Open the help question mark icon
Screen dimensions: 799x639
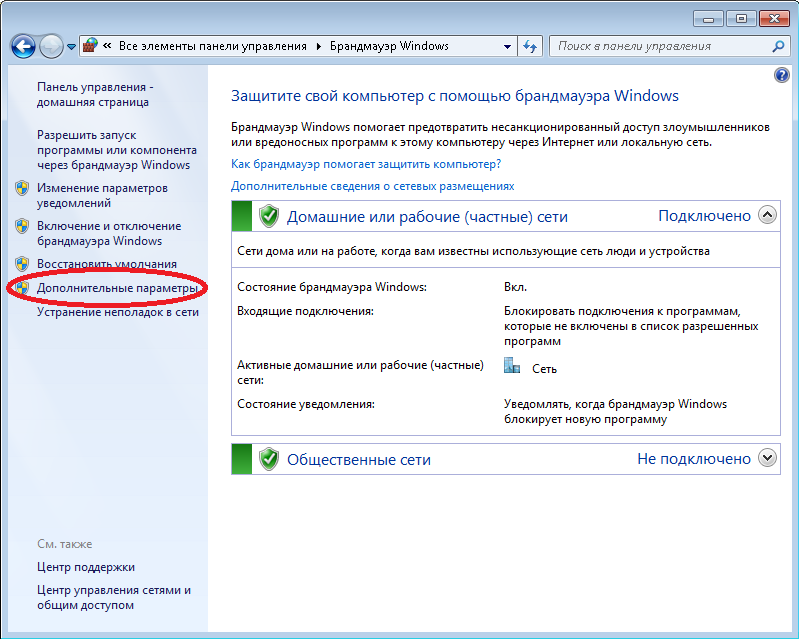tap(781, 75)
